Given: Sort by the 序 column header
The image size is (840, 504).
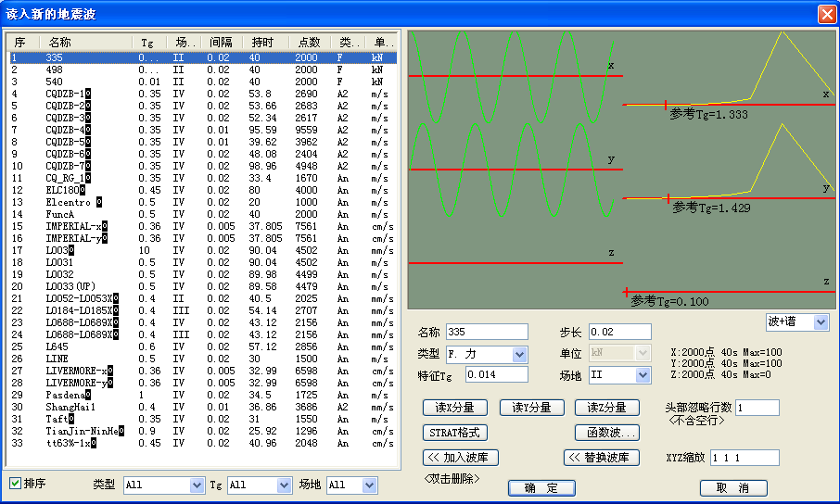Looking at the screenshot, I should click(22, 43).
